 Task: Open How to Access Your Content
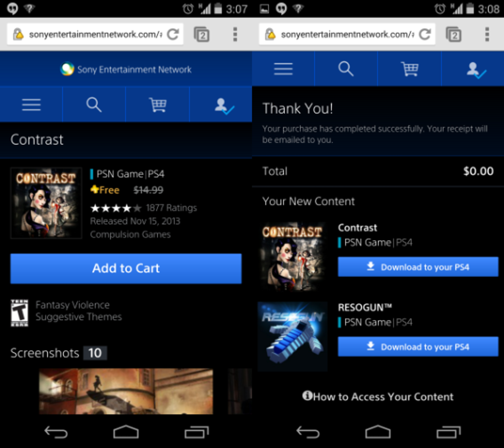pos(378,397)
